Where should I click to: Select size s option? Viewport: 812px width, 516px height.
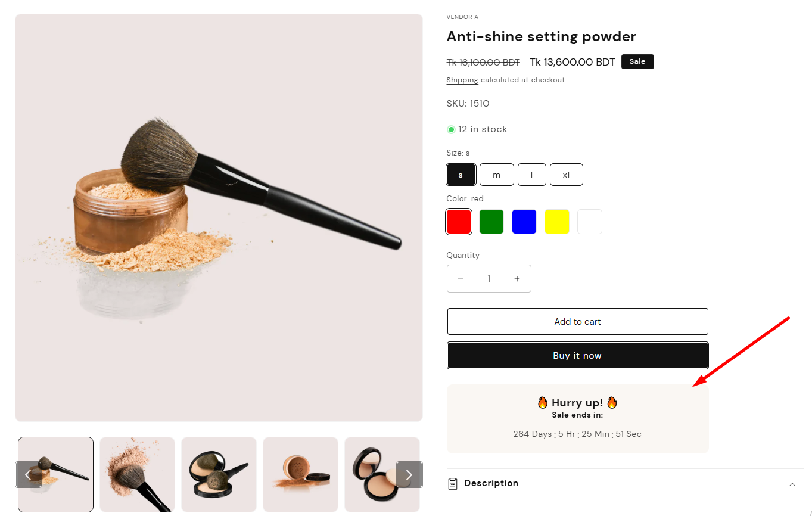tap(461, 175)
